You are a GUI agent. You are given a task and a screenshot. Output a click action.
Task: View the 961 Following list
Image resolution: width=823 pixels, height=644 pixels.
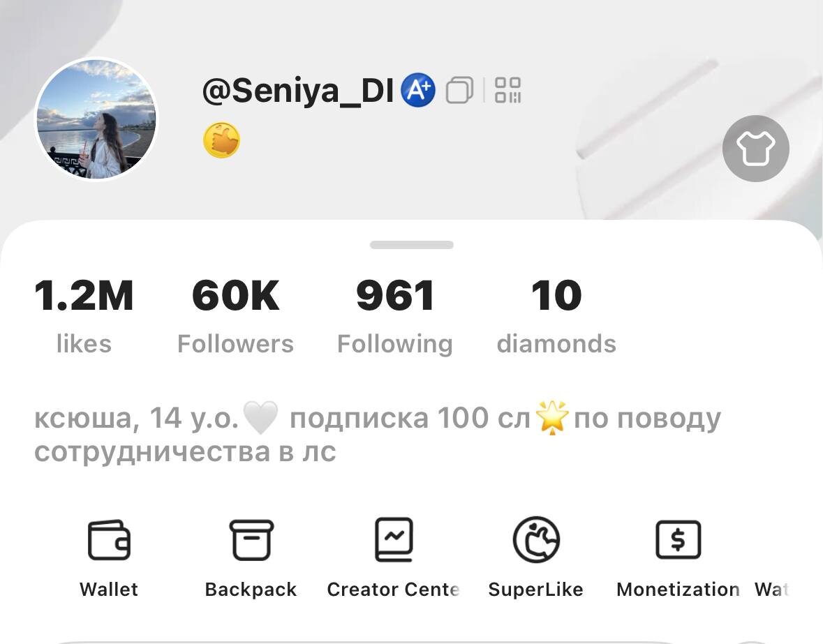point(395,316)
